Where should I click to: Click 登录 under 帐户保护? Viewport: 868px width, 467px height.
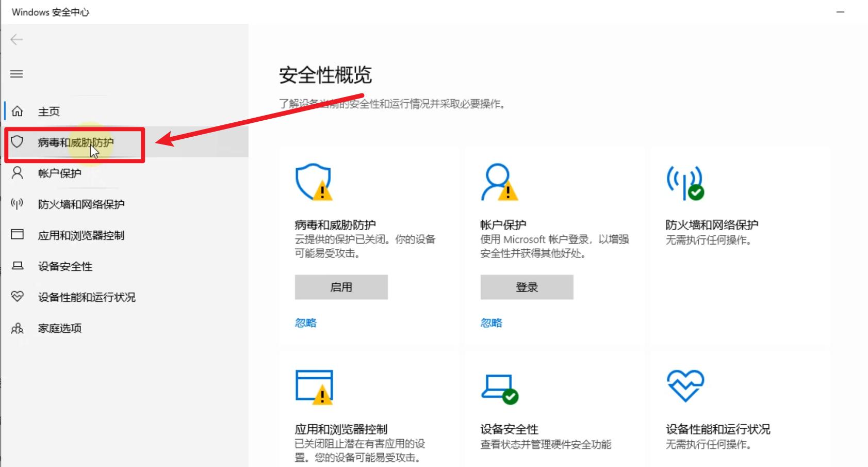click(527, 287)
